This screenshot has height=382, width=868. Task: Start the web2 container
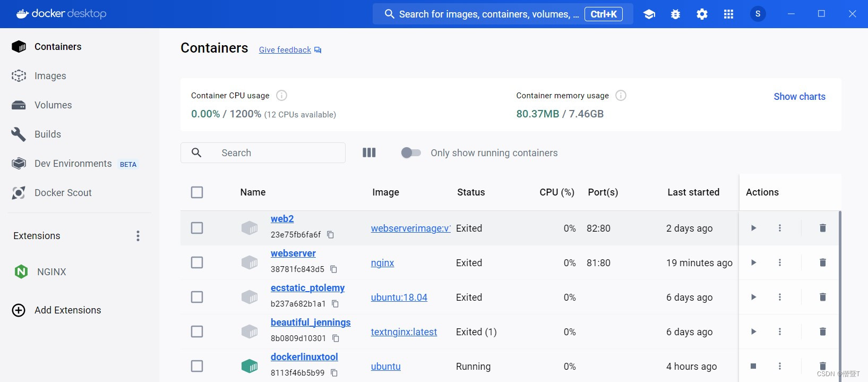753,228
